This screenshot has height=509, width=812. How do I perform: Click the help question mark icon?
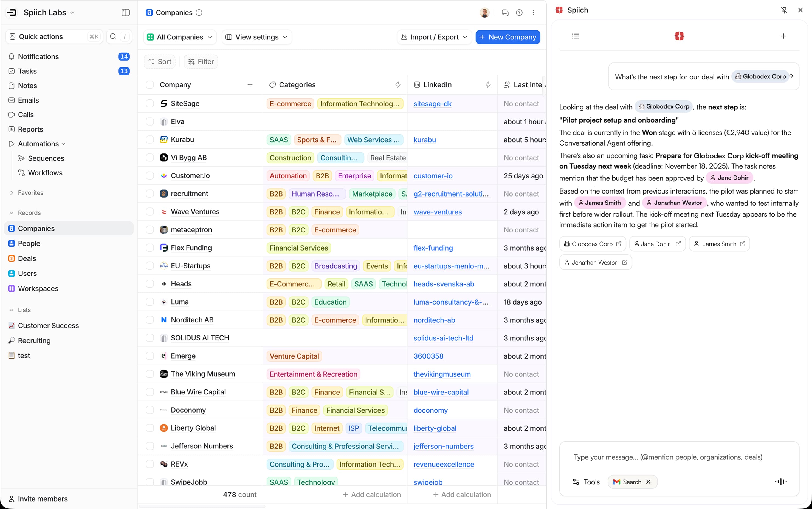[519, 13]
